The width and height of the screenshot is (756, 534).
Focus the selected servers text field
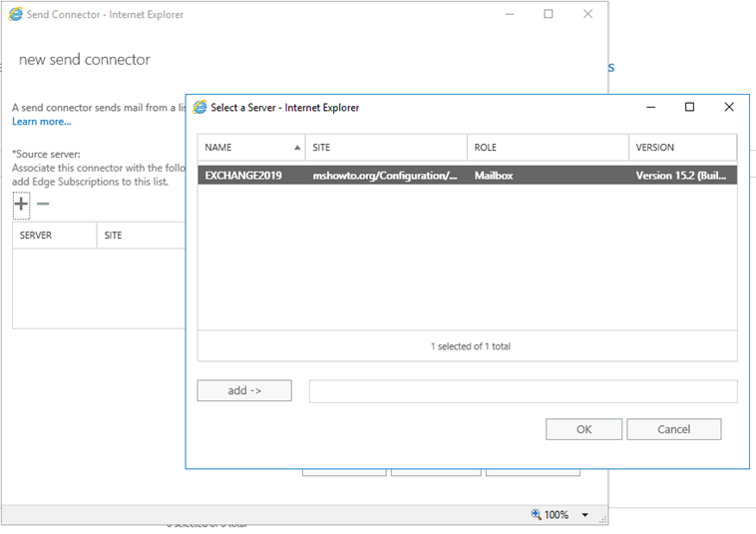coord(524,390)
